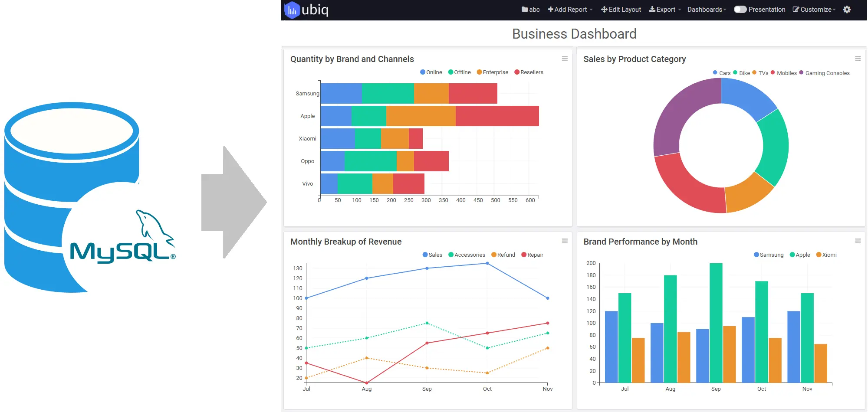Click the green Apple bar for Aug
The width and height of the screenshot is (868, 412).
click(671, 329)
